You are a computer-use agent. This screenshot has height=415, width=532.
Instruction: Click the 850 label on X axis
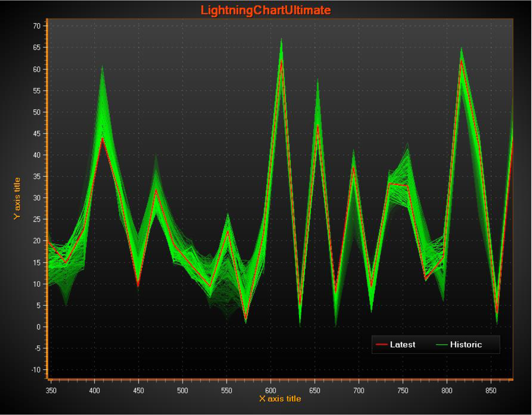(491, 390)
